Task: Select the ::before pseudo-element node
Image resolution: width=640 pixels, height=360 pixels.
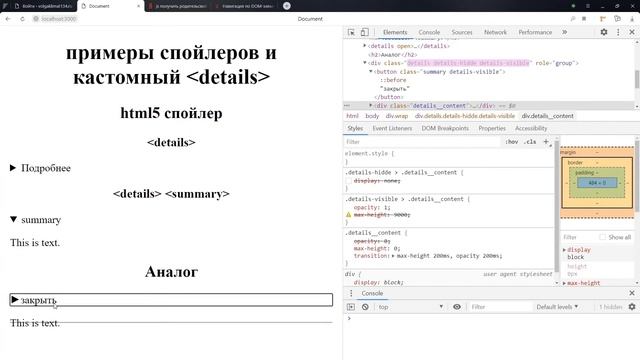Action: click(x=393, y=80)
